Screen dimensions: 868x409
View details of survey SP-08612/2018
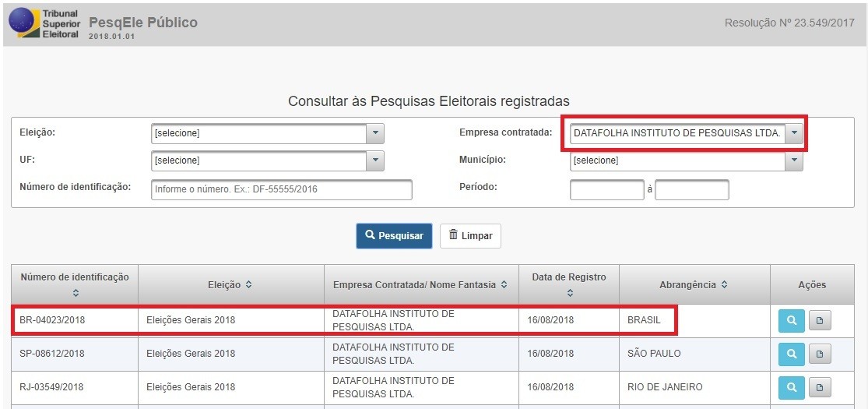792,354
